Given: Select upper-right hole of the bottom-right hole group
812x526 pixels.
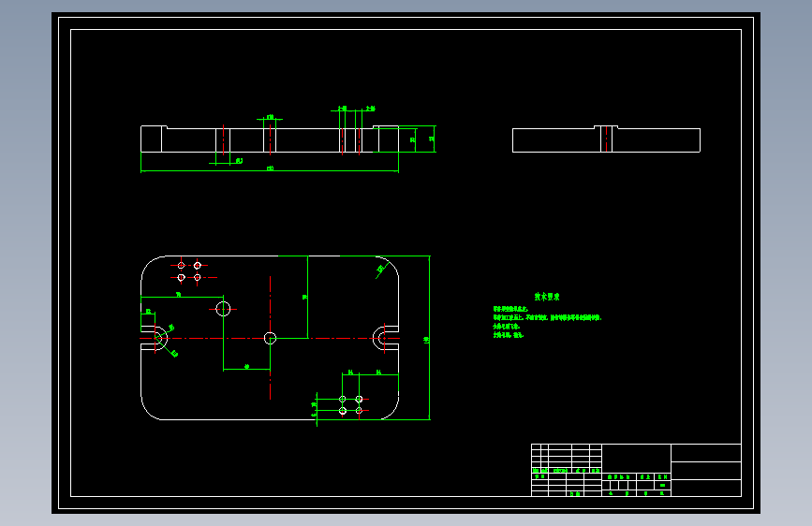Looking at the screenshot, I should 359,399.
